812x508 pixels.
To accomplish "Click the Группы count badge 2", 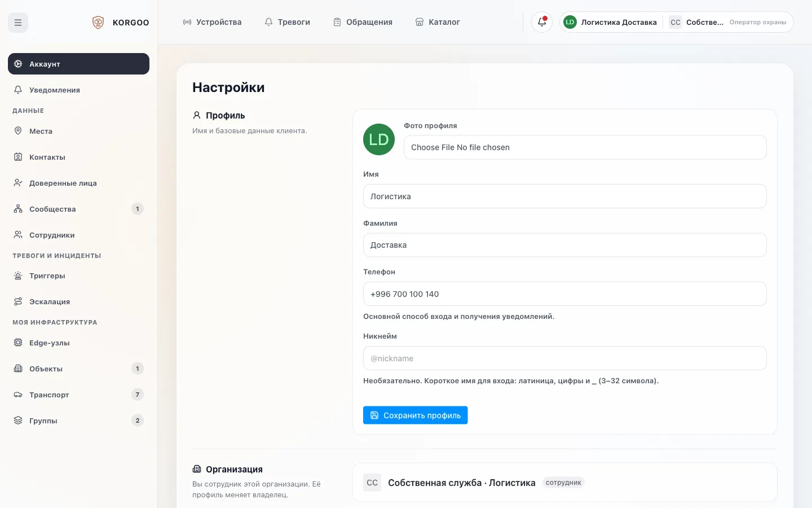I will coord(138,421).
